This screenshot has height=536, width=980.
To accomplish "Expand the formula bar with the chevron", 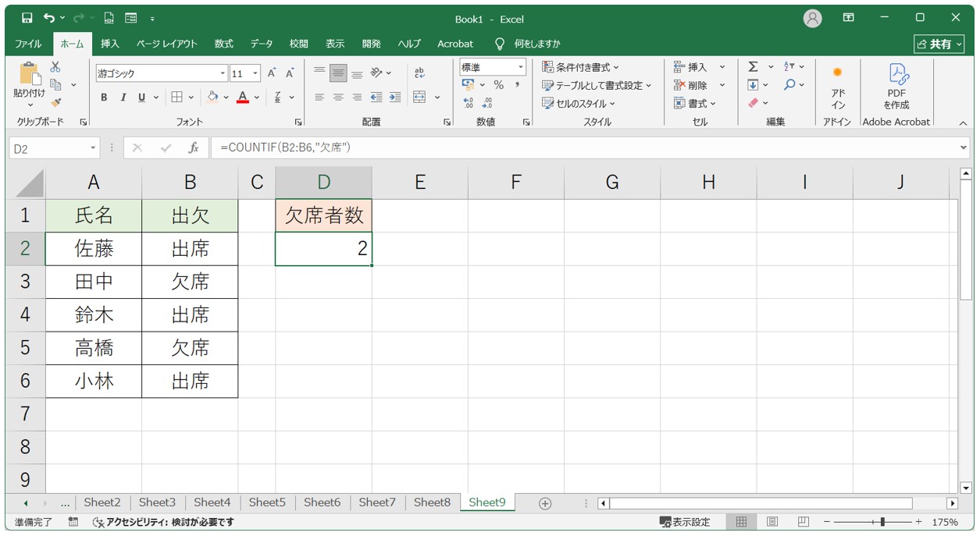I will tap(963, 147).
